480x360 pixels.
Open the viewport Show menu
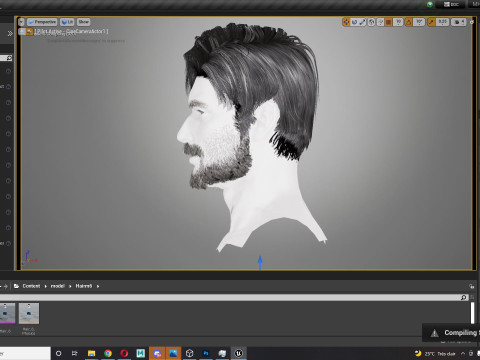pyautogui.click(x=84, y=22)
